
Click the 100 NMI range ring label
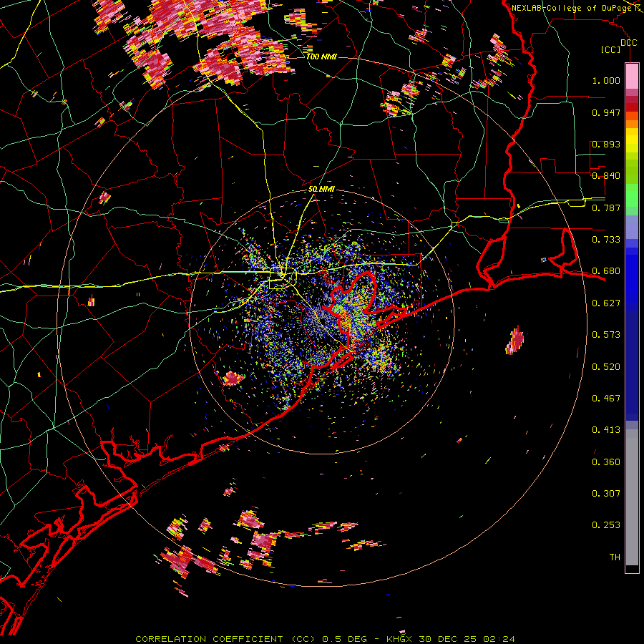[321, 57]
